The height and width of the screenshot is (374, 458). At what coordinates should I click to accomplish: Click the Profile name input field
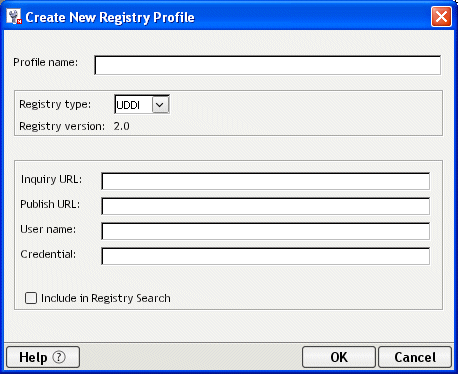[x=268, y=65]
